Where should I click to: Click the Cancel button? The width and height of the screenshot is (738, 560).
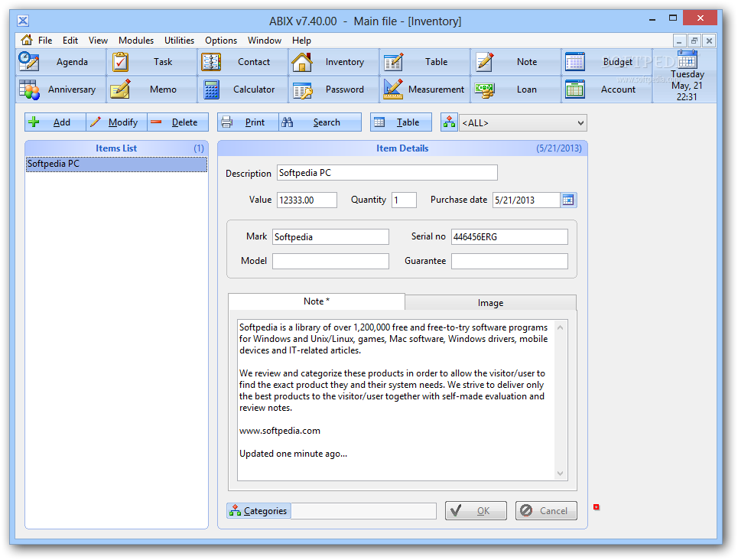pyautogui.click(x=546, y=511)
